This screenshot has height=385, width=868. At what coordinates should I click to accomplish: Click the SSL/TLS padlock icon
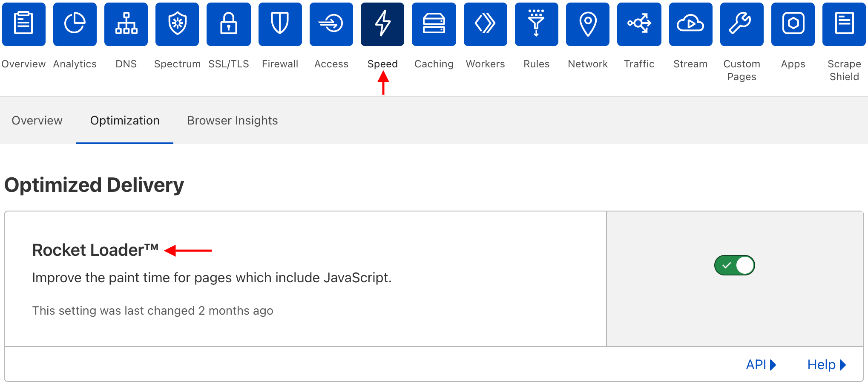[229, 24]
